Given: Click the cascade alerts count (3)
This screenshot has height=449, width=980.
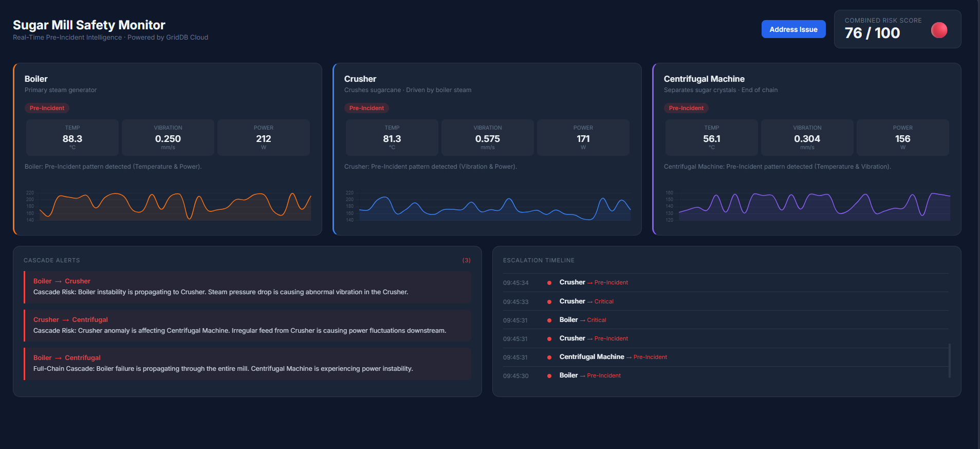Looking at the screenshot, I should click(466, 260).
